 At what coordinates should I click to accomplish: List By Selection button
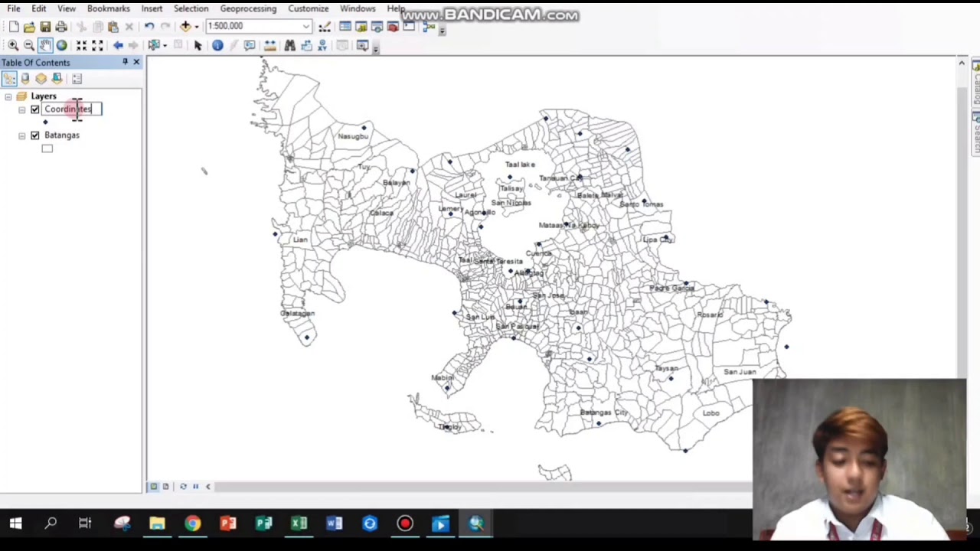(57, 78)
